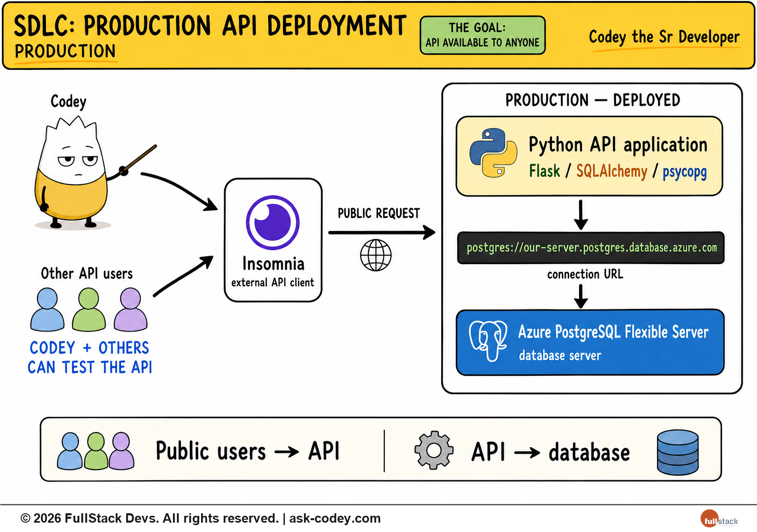Click the green user icon beside Public users
Viewport: 757px width, 532px height.
point(96,451)
